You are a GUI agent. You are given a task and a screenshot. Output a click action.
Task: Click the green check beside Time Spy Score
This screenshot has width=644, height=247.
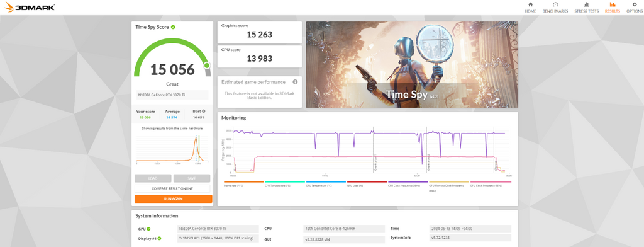pyautogui.click(x=173, y=27)
